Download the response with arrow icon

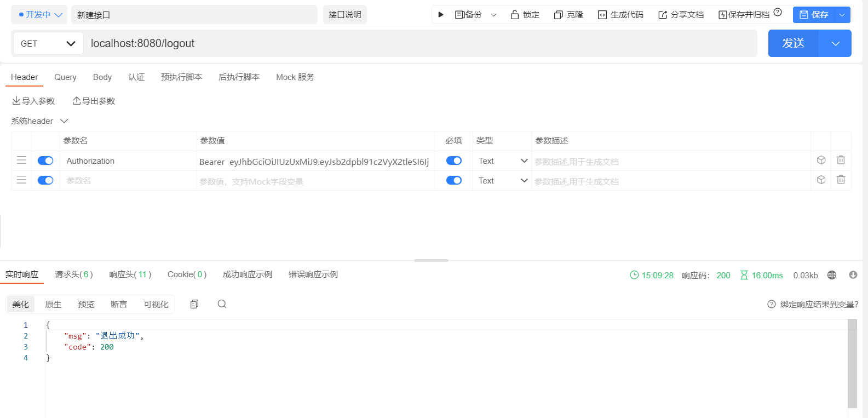(x=853, y=275)
